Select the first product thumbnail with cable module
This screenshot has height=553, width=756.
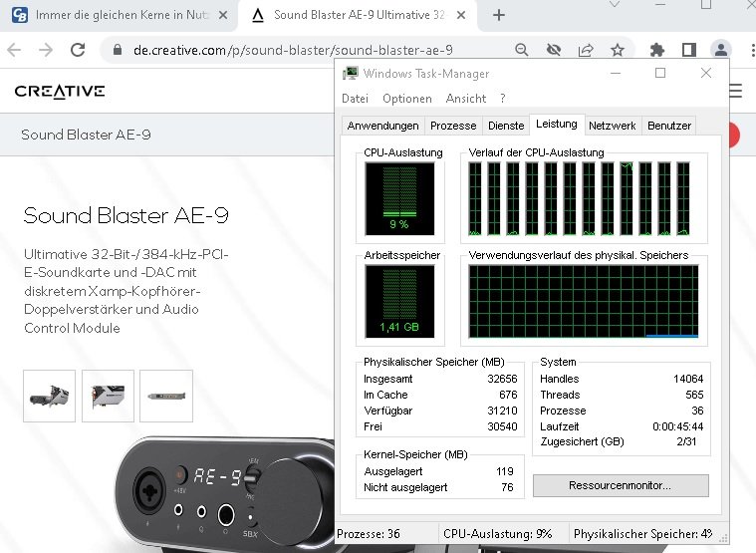49,396
